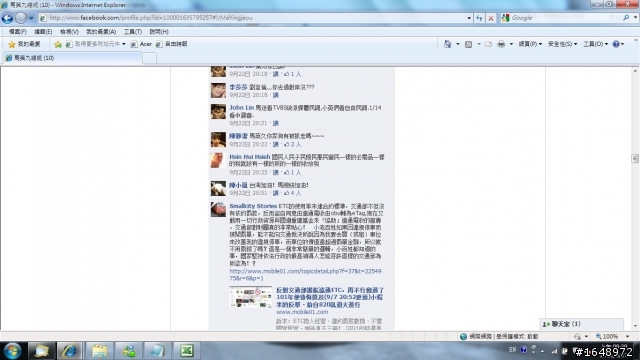Go back with the browser Back arrow
The height and width of the screenshot is (360, 640).
pos(7,18)
